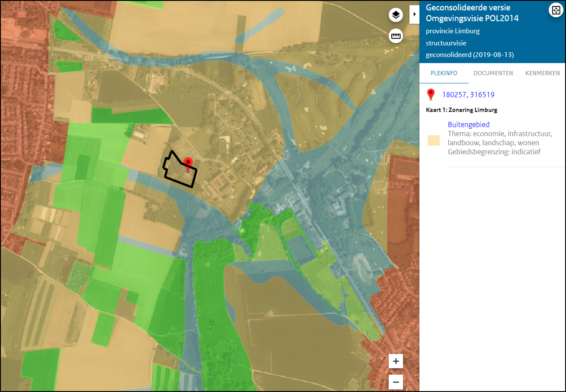Image resolution: width=566 pixels, height=392 pixels.
Task: Activate the ruler measurement tool
Action: tap(396, 36)
